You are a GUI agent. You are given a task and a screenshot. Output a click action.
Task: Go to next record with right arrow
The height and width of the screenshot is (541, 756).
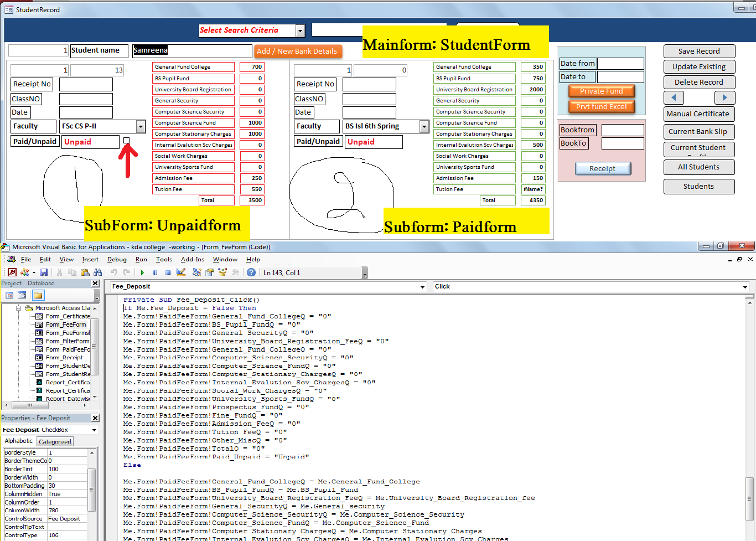pos(724,97)
